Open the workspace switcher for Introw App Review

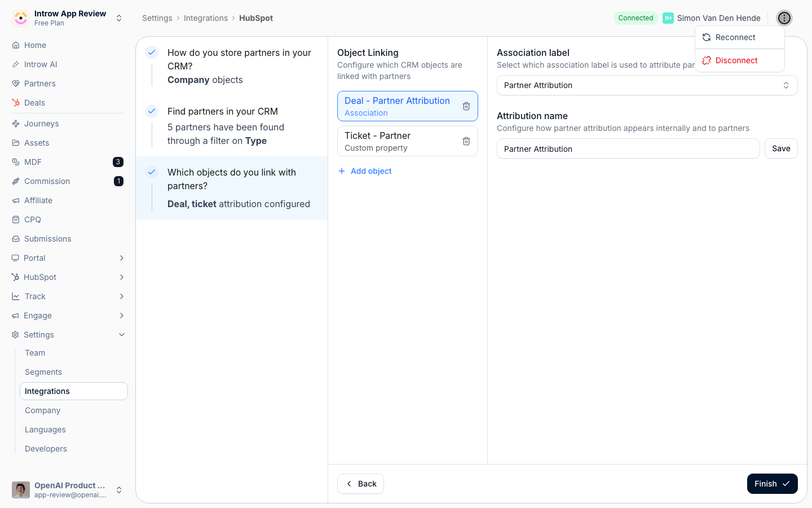(119, 18)
